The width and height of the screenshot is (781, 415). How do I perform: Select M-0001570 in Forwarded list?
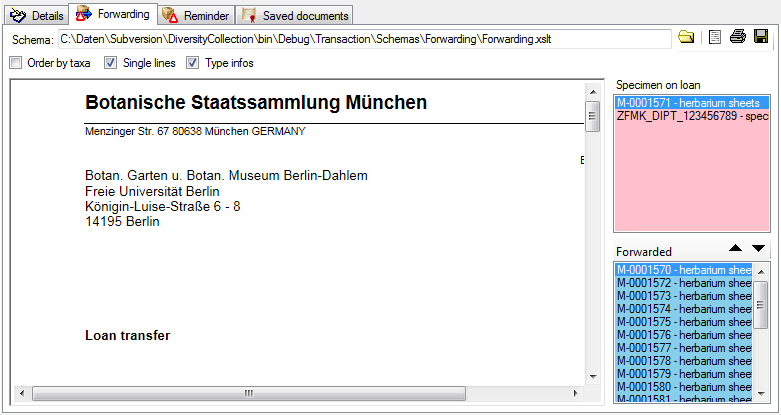click(684, 270)
